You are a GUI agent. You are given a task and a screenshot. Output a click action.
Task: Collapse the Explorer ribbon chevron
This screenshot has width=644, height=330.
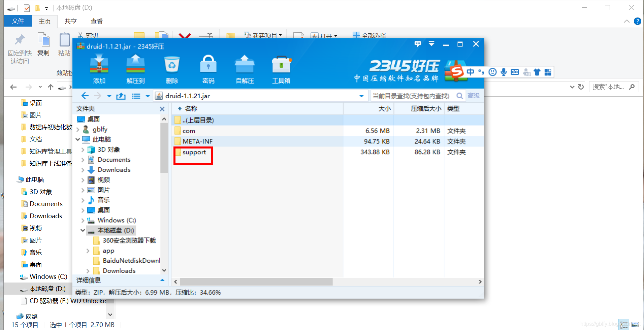tap(626, 21)
